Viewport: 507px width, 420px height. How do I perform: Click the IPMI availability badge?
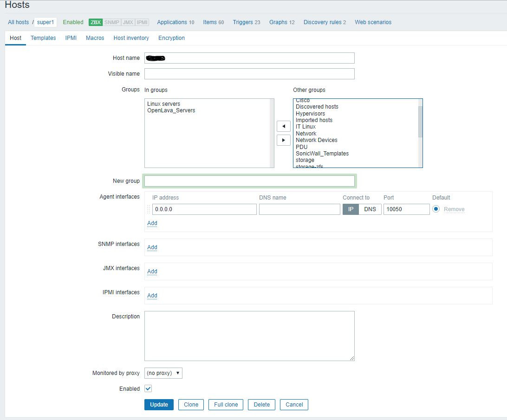coord(142,22)
